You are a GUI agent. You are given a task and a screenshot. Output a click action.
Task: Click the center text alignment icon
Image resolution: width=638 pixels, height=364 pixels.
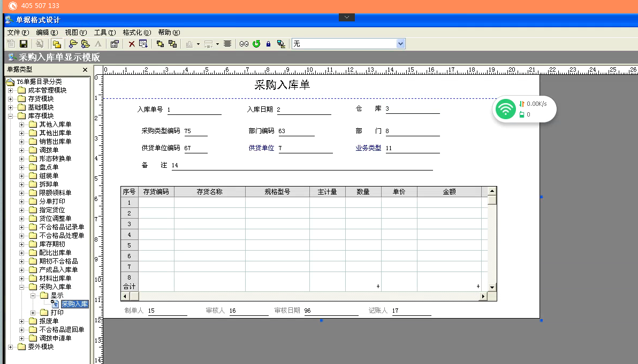click(x=227, y=44)
